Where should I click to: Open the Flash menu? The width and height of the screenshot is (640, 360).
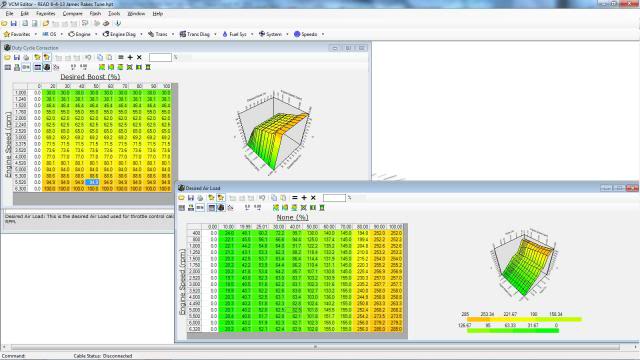[95, 13]
